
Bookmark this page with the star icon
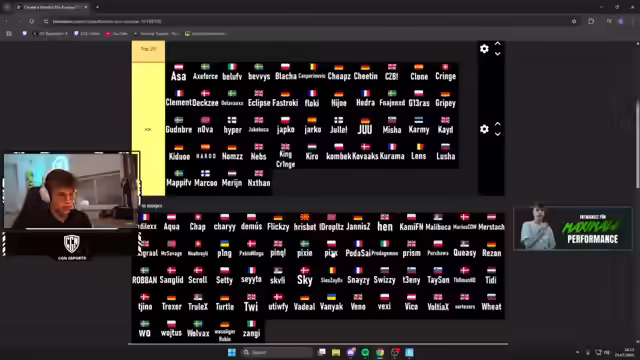[574, 21]
